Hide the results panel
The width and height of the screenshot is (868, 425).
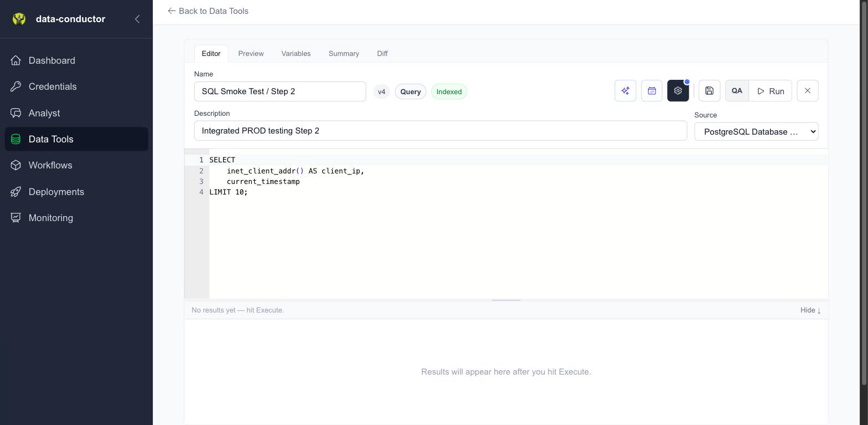coord(810,310)
